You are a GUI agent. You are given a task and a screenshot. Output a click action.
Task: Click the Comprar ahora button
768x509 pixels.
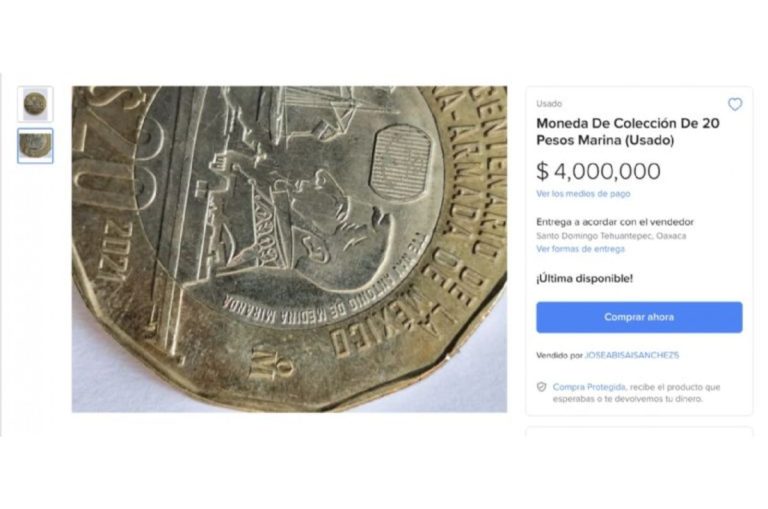pos(639,317)
